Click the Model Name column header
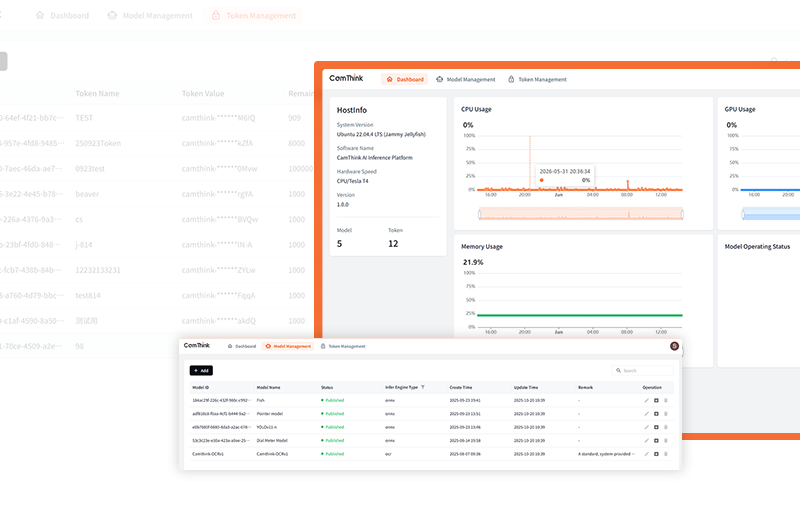Image resolution: width=800 pixels, height=515 pixels. point(268,387)
